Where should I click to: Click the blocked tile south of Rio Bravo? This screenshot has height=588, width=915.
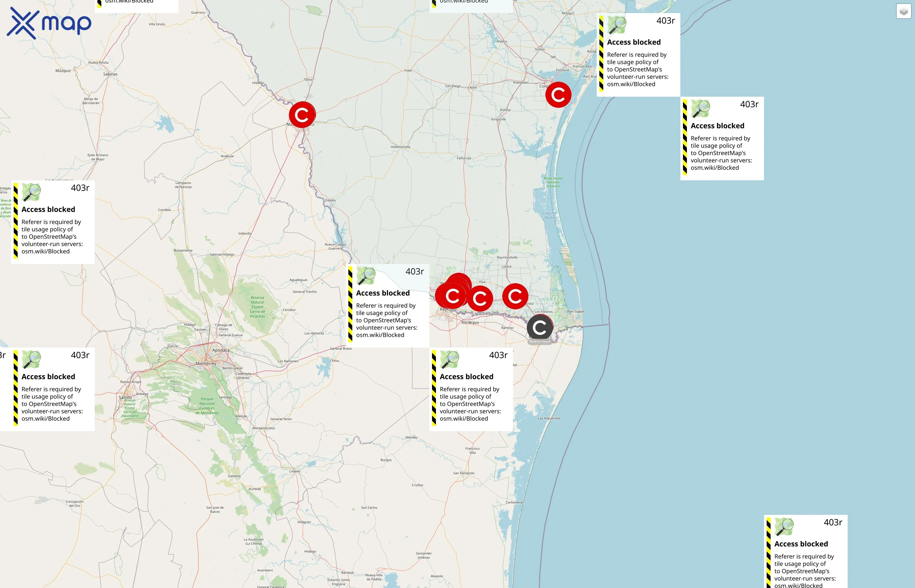click(x=471, y=389)
